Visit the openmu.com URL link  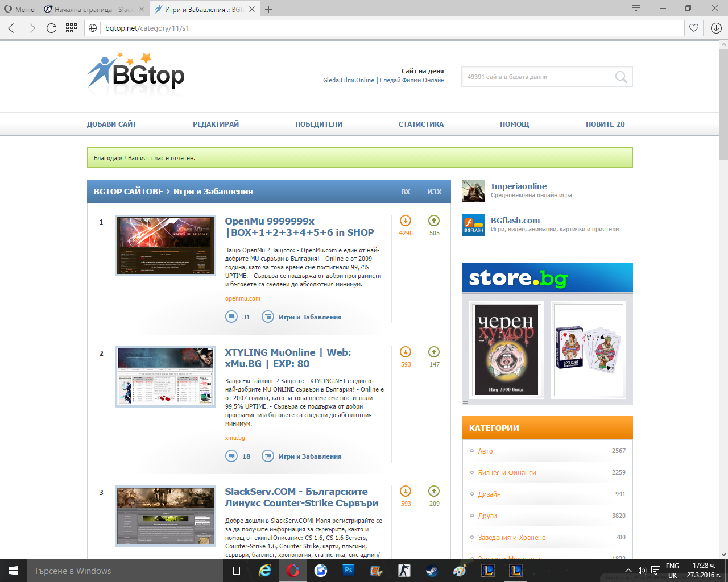[x=243, y=298]
